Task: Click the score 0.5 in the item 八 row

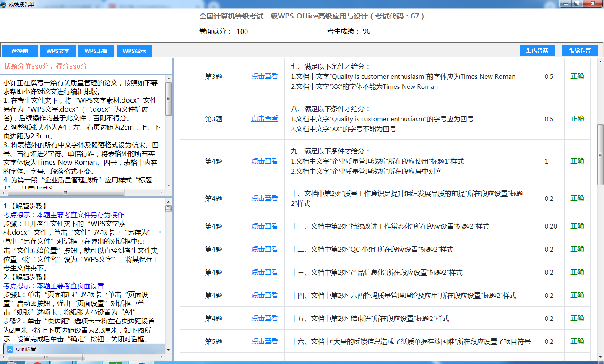Action: pyautogui.click(x=549, y=119)
